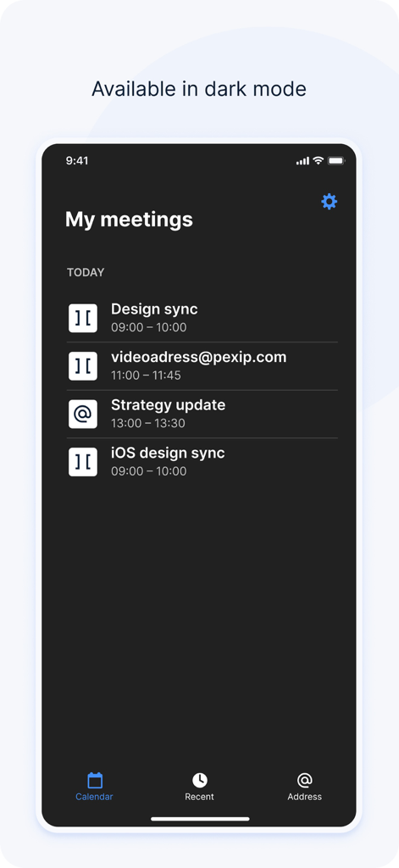Viewport: 399px width, 868px height.
Task: Open the Design sync meeting title
Action: coord(154,309)
